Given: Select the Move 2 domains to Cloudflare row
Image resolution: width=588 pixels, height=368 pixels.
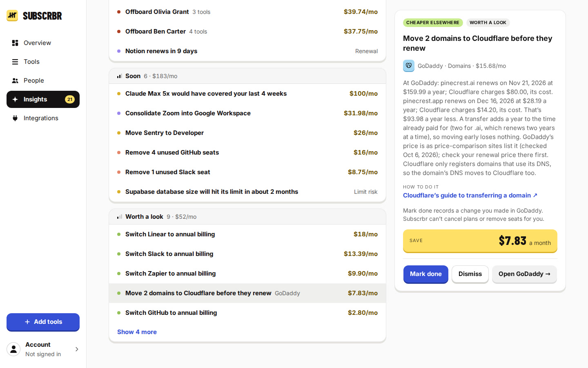Looking at the screenshot, I should [247, 293].
